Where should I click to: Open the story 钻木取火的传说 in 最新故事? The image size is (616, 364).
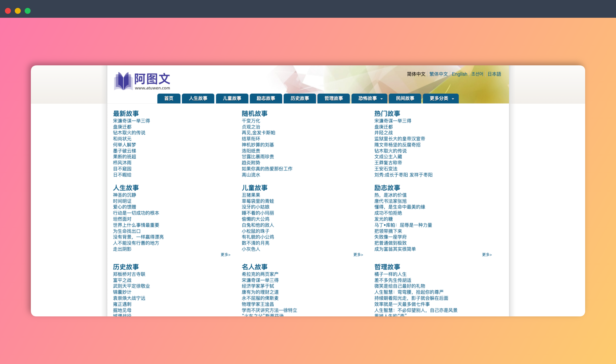(129, 133)
